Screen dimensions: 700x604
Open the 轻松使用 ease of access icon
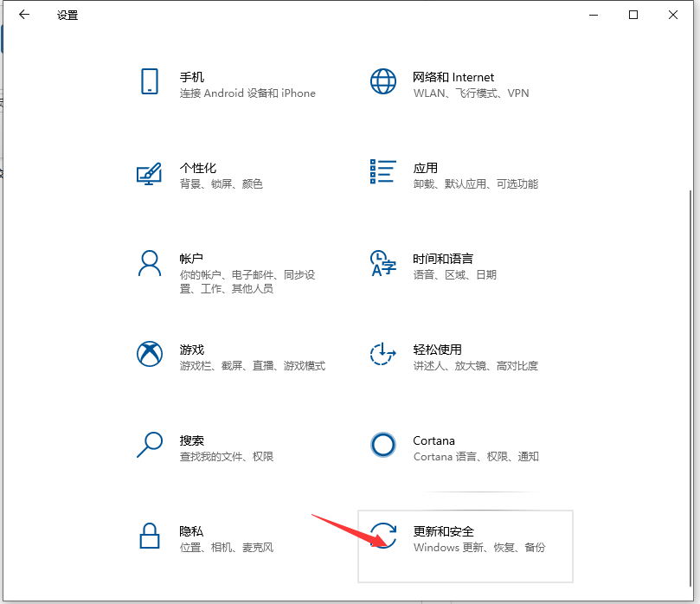[x=382, y=355]
